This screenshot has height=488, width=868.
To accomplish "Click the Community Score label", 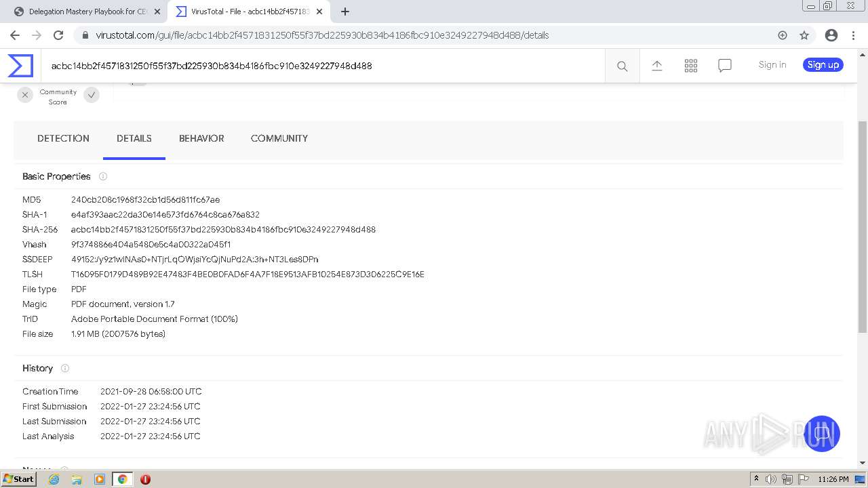I will tap(58, 97).
